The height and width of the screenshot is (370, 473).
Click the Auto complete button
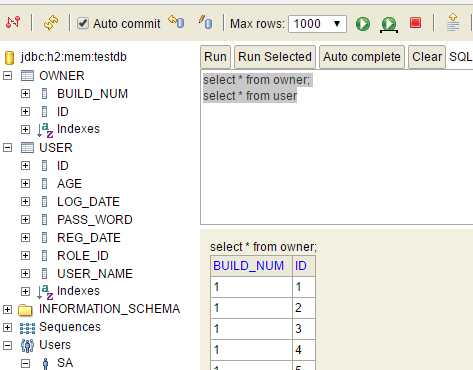pyautogui.click(x=362, y=57)
